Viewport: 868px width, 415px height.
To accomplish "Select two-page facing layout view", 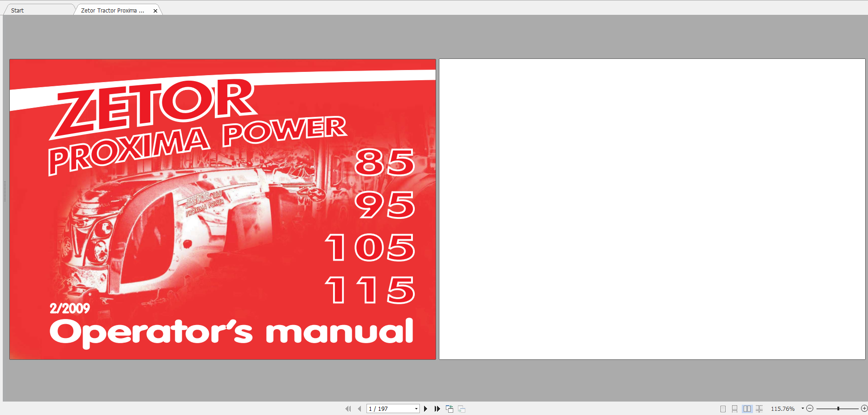I will coord(747,409).
